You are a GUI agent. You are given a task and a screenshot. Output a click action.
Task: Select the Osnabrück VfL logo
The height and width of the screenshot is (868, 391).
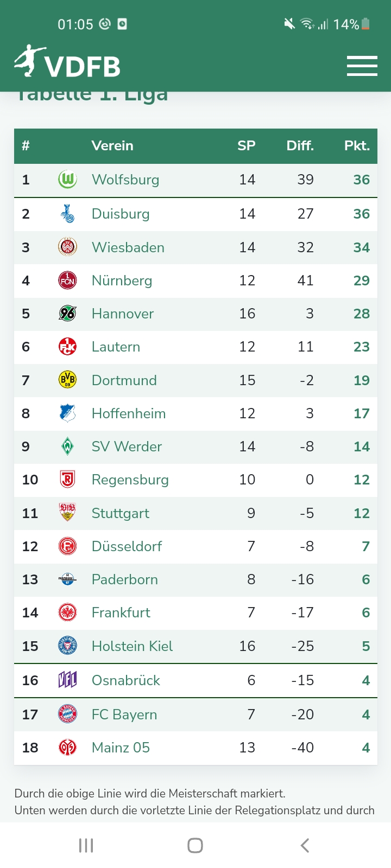click(67, 680)
